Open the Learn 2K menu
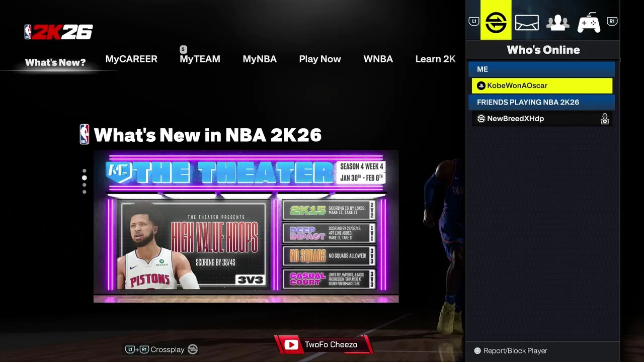The image size is (644, 362). coord(435,59)
